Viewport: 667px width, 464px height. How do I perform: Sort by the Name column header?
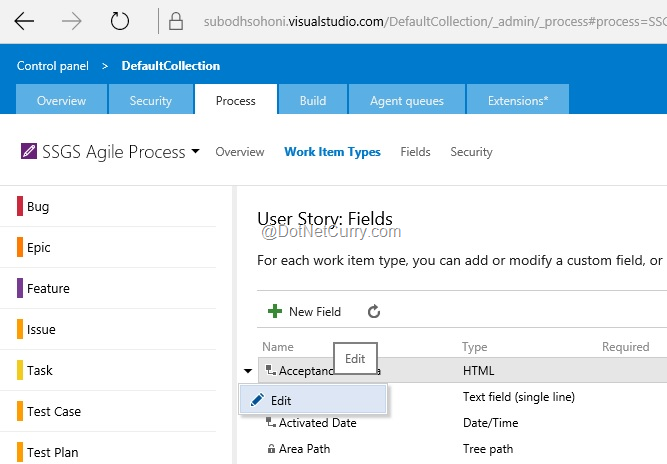pos(278,347)
